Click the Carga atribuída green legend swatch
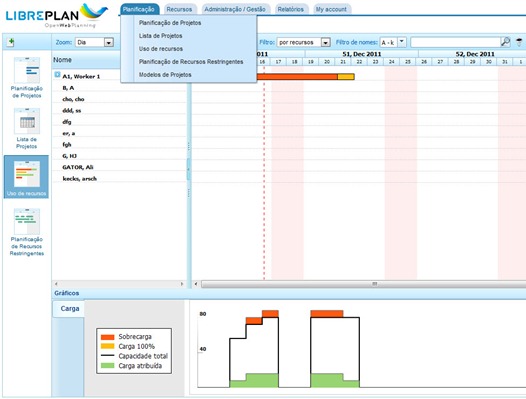This screenshot has width=526, height=399. [x=108, y=366]
